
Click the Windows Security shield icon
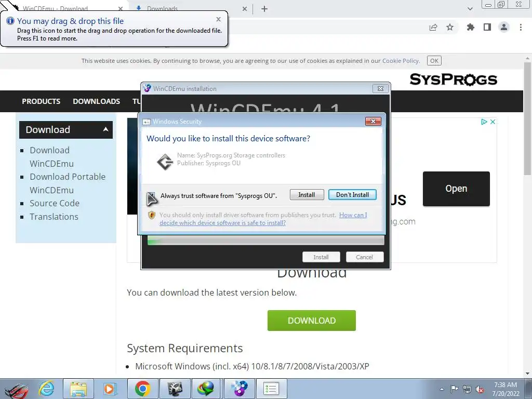coord(152,215)
